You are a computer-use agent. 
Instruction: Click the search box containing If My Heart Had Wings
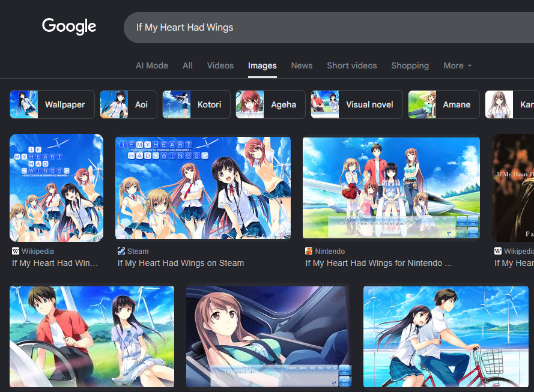pyautogui.click(x=329, y=28)
